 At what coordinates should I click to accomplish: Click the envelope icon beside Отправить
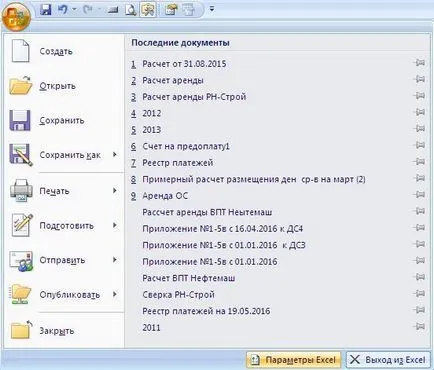coord(21,261)
